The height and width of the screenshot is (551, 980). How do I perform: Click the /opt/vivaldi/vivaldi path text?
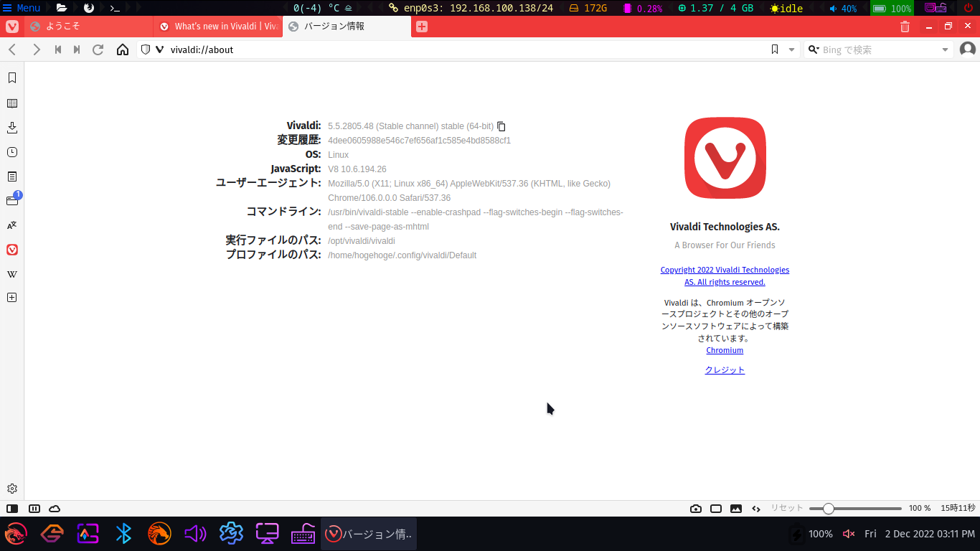362,241
